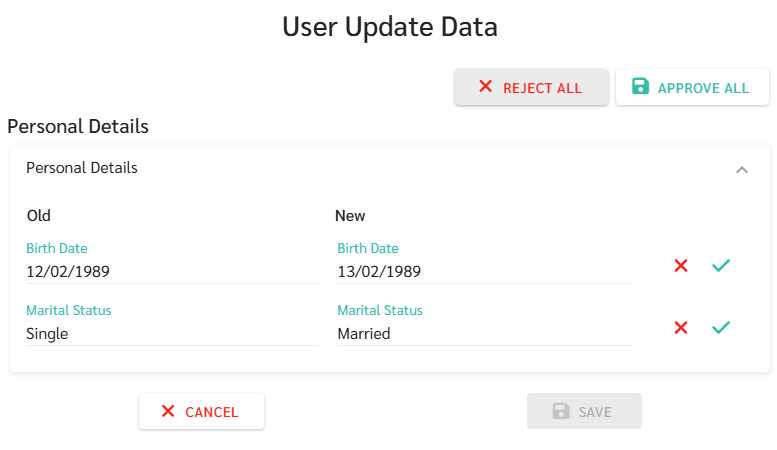Click the new Marital Status field Married
The height and width of the screenshot is (450, 777).
tap(484, 334)
